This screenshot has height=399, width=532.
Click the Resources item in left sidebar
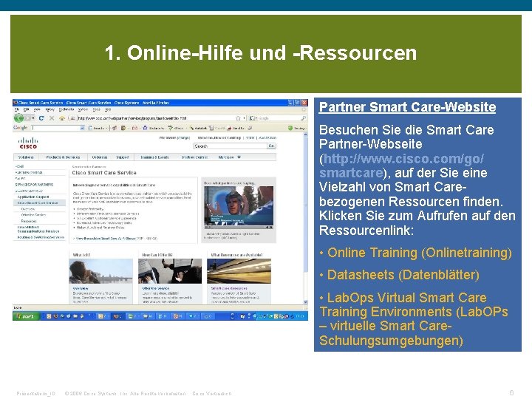29,221
